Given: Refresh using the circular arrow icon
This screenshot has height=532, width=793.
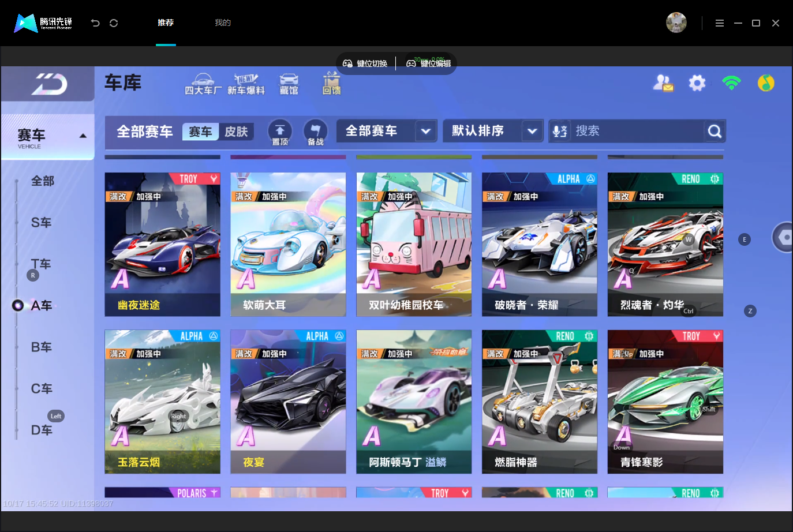Looking at the screenshot, I should (x=114, y=23).
